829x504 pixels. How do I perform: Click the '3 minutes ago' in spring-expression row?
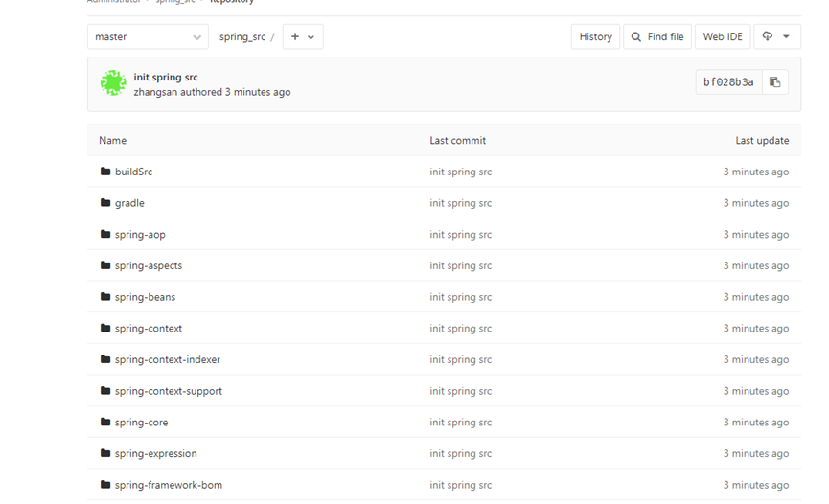756,453
